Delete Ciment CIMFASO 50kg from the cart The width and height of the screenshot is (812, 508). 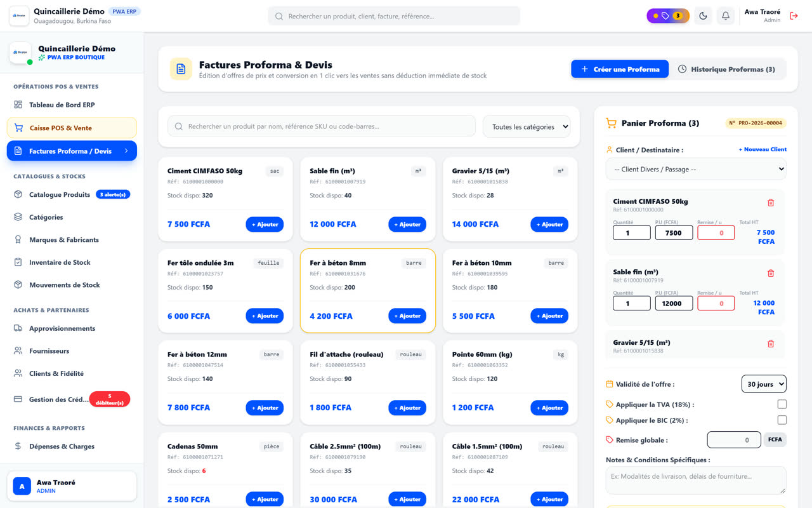click(771, 203)
